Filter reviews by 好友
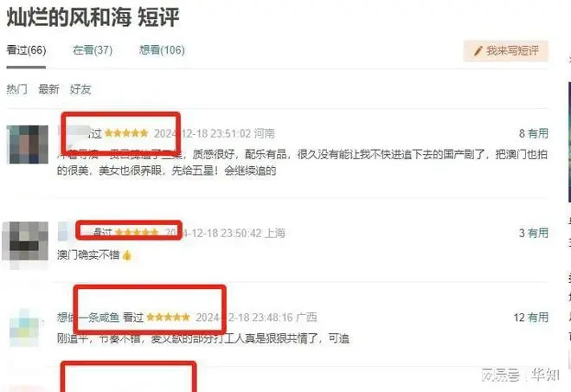The width and height of the screenshot is (571, 392). pyautogui.click(x=80, y=89)
